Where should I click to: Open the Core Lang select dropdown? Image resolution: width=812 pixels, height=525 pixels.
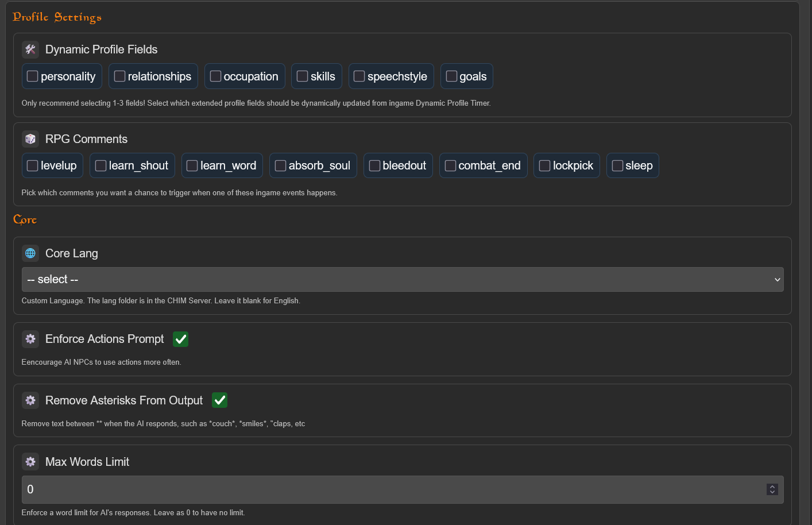(402, 280)
